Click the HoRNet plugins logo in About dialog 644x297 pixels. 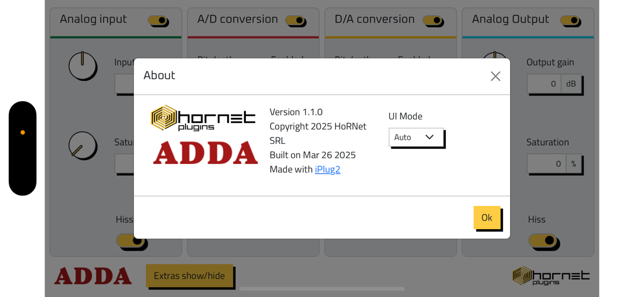click(203, 118)
